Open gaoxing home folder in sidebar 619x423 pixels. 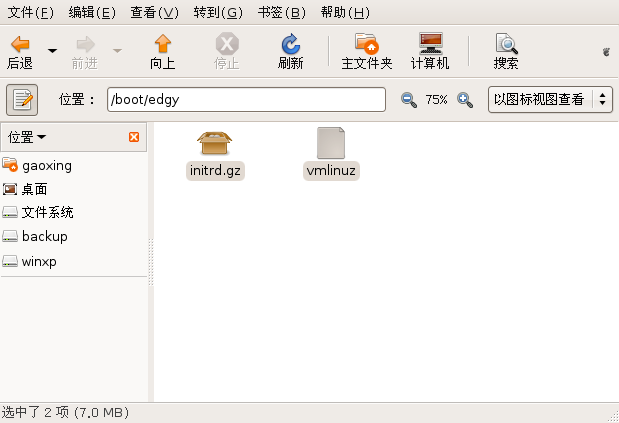(37, 165)
